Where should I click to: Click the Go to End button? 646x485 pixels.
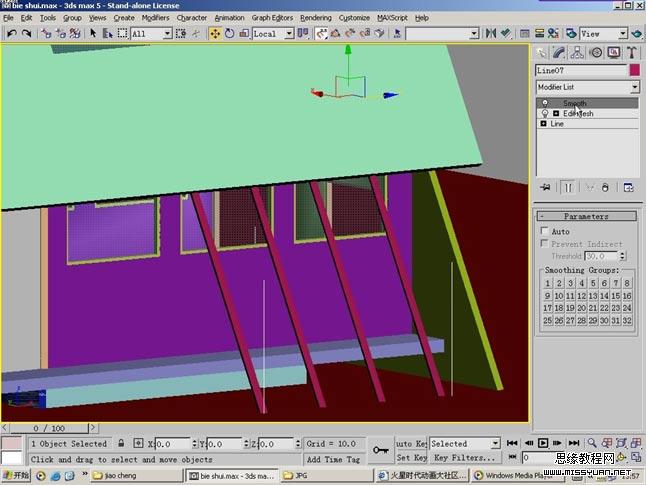(574, 443)
